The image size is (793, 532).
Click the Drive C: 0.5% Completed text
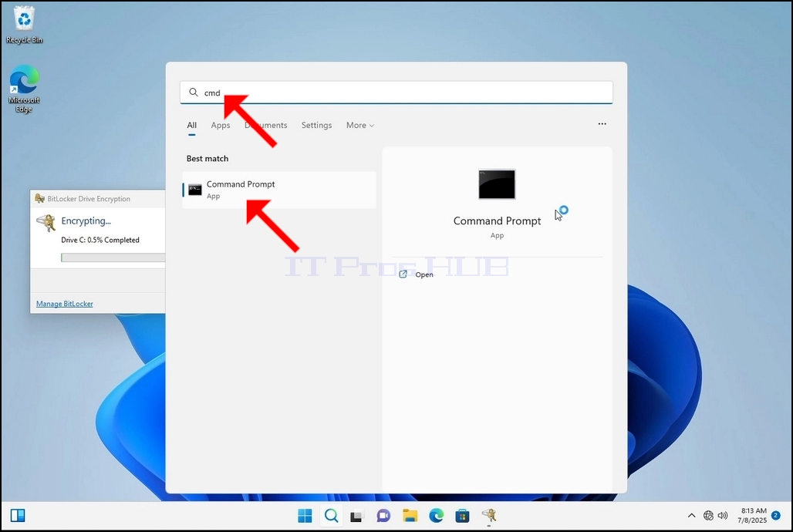[x=100, y=240]
